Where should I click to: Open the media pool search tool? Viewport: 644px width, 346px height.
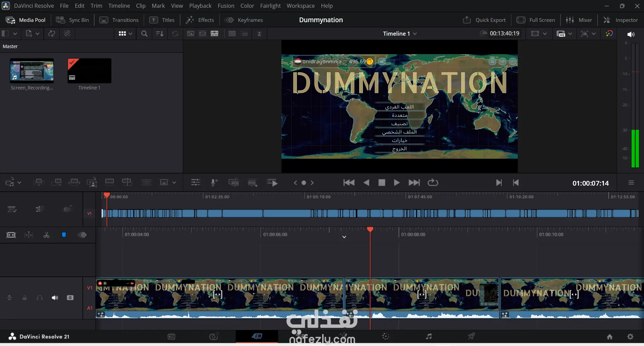coord(144,34)
